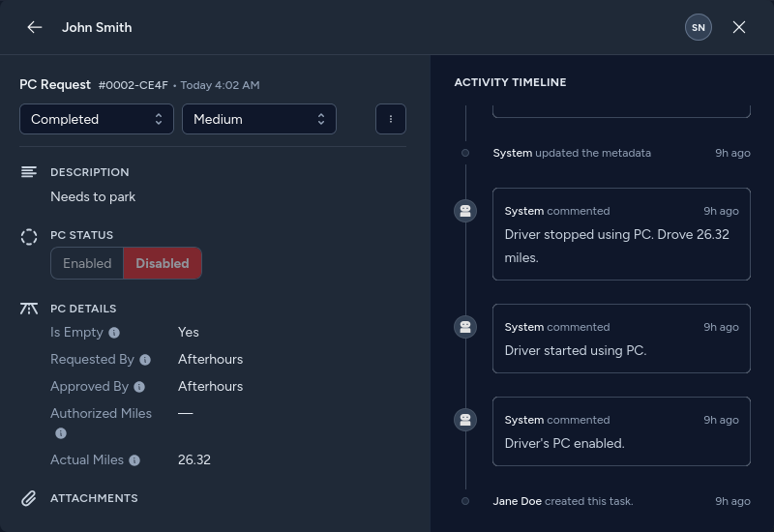Click the info icon next to Is Empty
The width and height of the screenshot is (774, 532).
[x=114, y=333]
